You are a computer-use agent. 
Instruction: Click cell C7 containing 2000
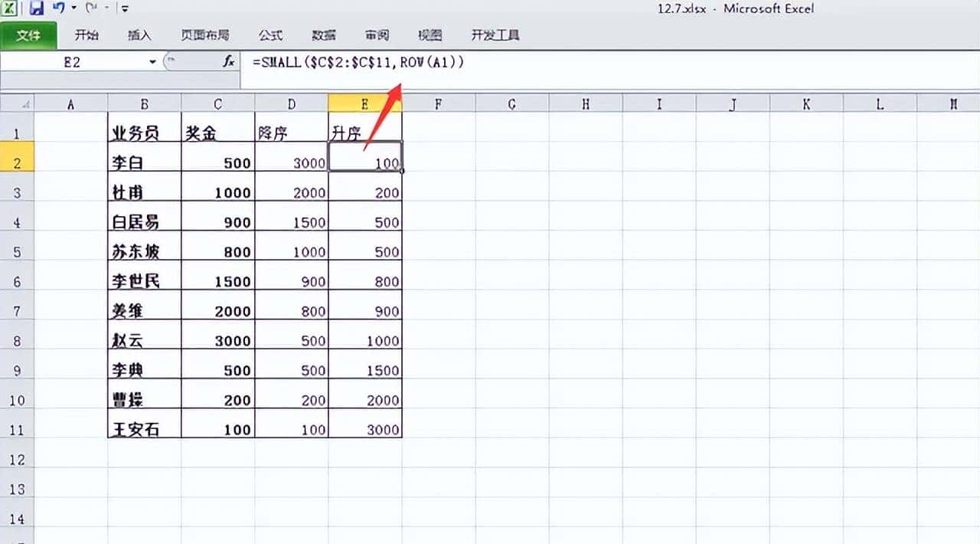click(x=217, y=310)
